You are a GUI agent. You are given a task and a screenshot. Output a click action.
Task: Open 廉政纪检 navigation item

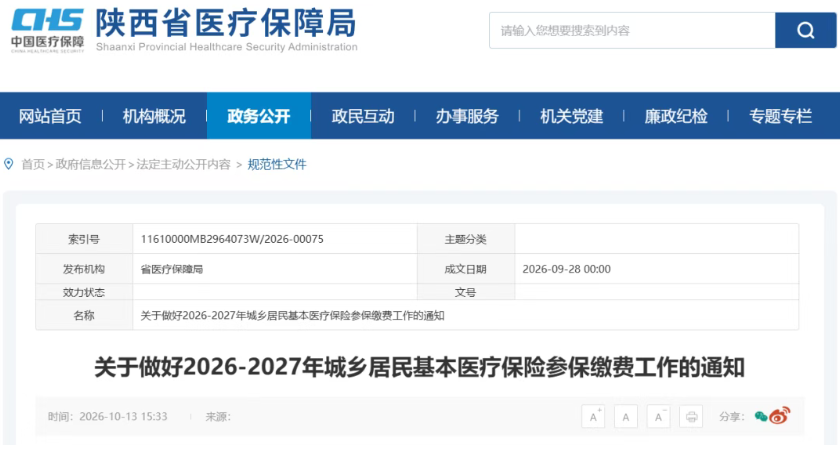676,116
